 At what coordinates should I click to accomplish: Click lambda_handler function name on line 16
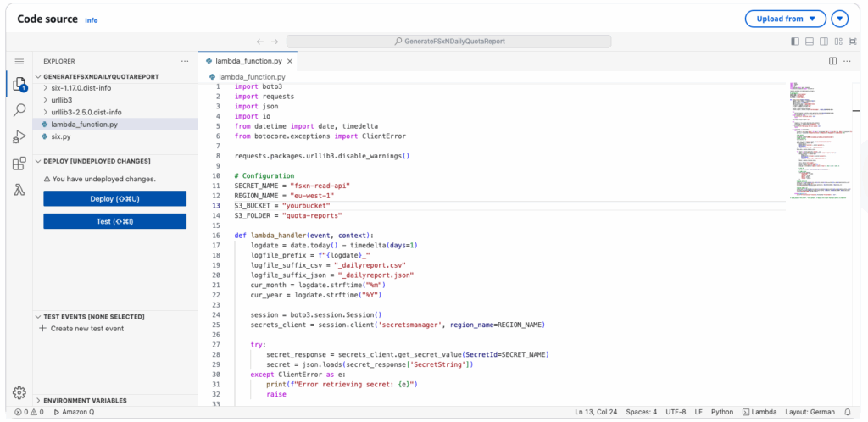click(278, 235)
